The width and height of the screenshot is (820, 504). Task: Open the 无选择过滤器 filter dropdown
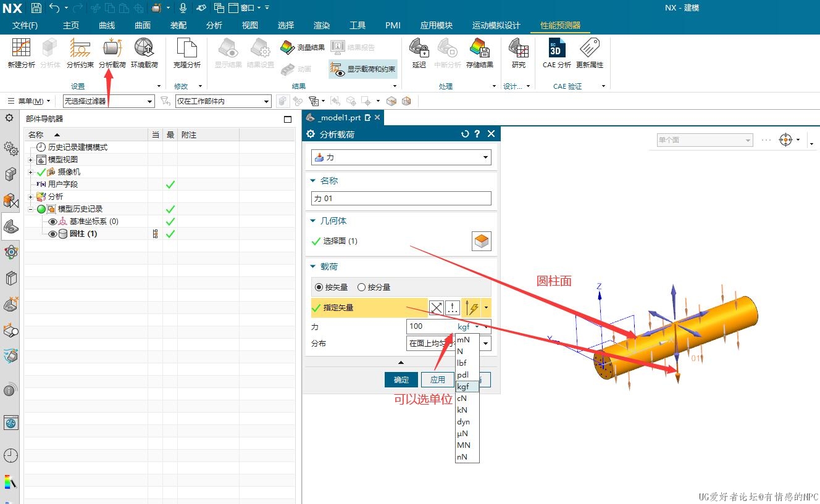(x=109, y=101)
